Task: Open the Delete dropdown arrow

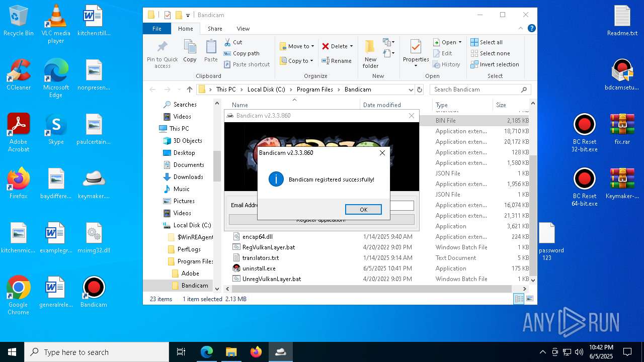Action: click(351, 46)
